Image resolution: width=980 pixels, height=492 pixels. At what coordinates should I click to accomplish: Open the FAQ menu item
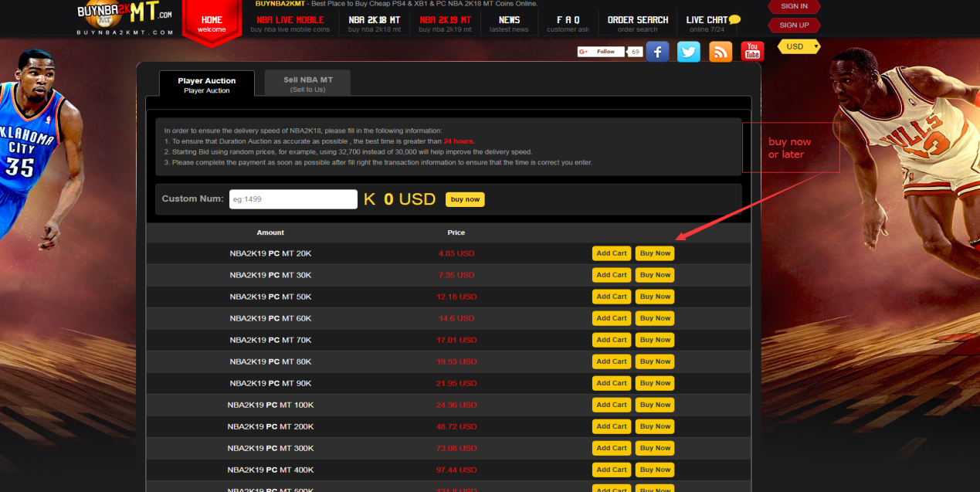[568, 24]
